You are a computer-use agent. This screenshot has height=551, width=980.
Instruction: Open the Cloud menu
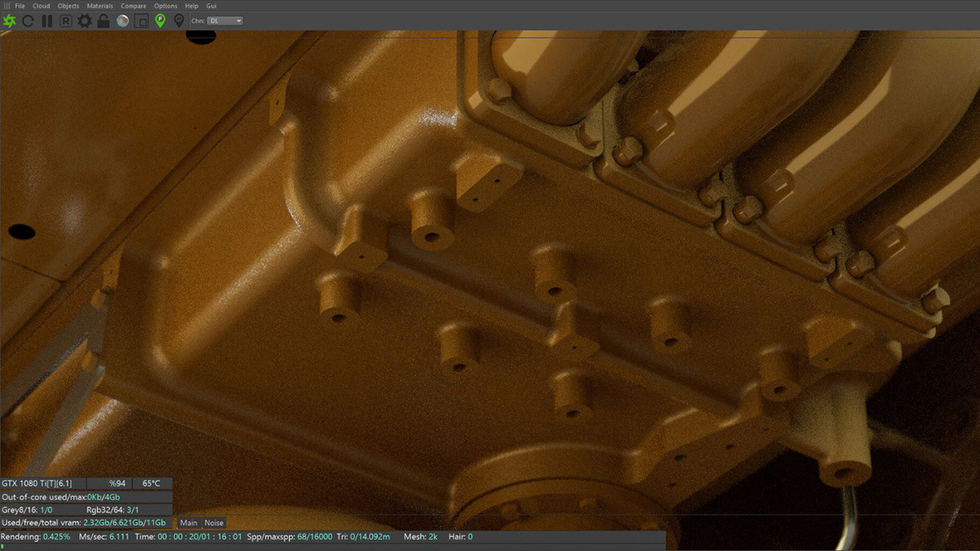[41, 5]
